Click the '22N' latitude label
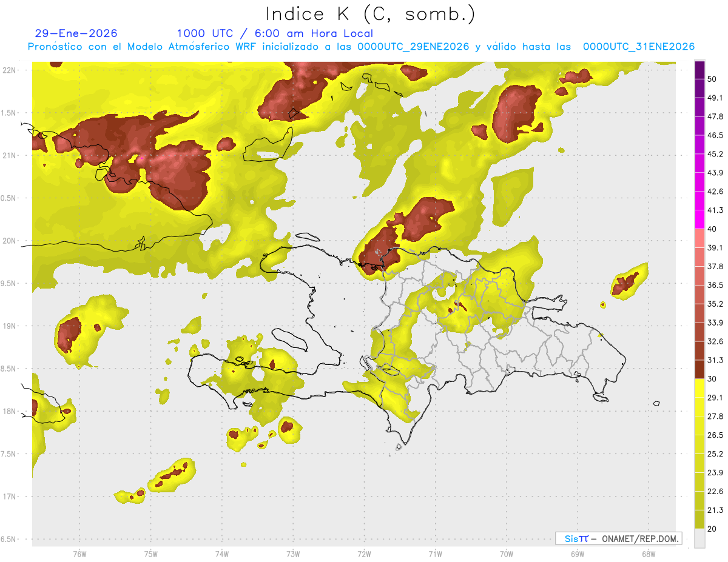This screenshot has width=728, height=562. (x=9, y=70)
